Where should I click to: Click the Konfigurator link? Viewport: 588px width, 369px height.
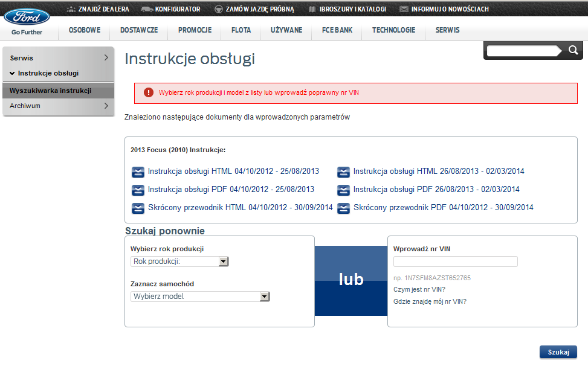pos(178,10)
